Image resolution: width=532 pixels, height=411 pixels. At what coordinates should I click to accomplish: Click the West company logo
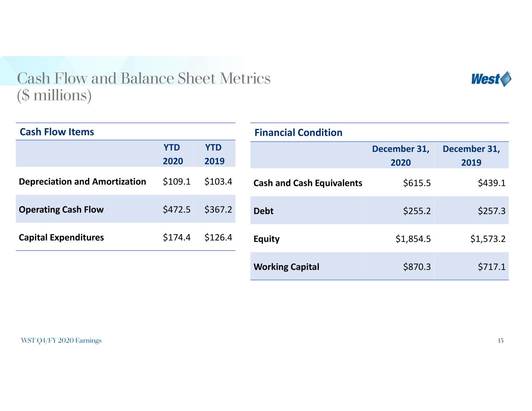click(x=491, y=79)
